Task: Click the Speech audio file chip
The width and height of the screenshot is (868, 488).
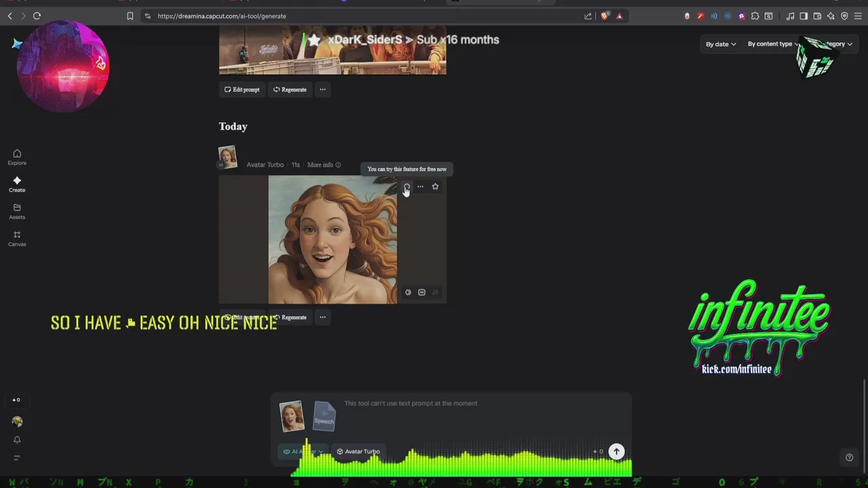Action: tap(324, 415)
